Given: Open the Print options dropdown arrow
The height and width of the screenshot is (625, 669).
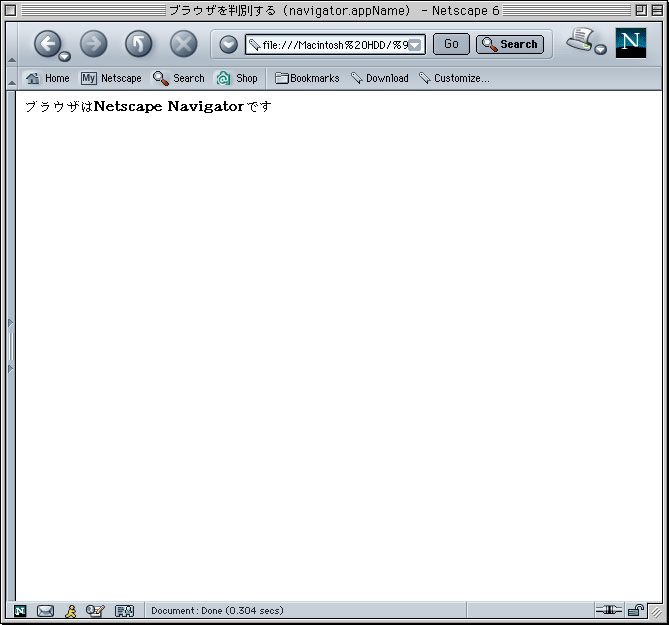Looking at the screenshot, I should coord(600,49).
